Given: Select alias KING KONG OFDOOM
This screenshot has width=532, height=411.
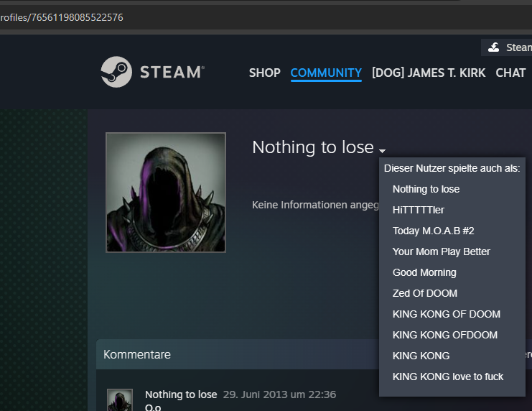Looking at the screenshot, I should (444, 335).
